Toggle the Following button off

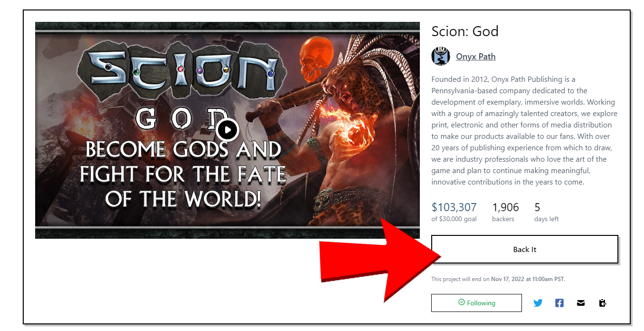476,303
